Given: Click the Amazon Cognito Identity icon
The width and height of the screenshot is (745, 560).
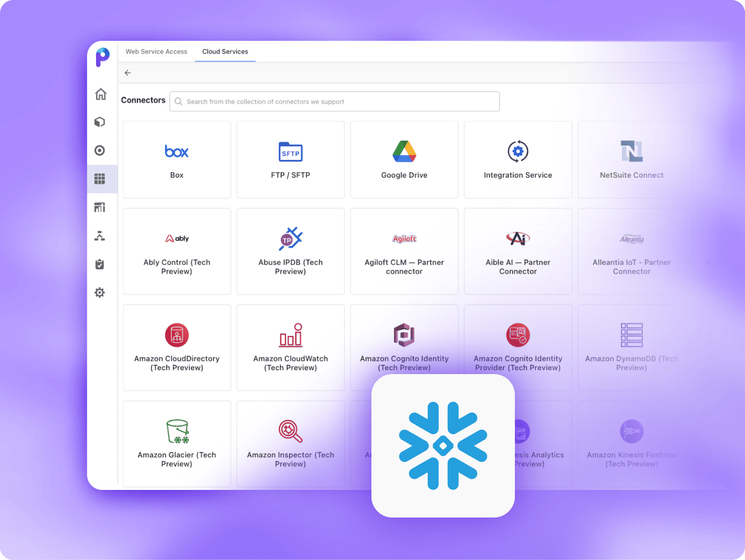Looking at the screenshot, I should coord(405,335).
